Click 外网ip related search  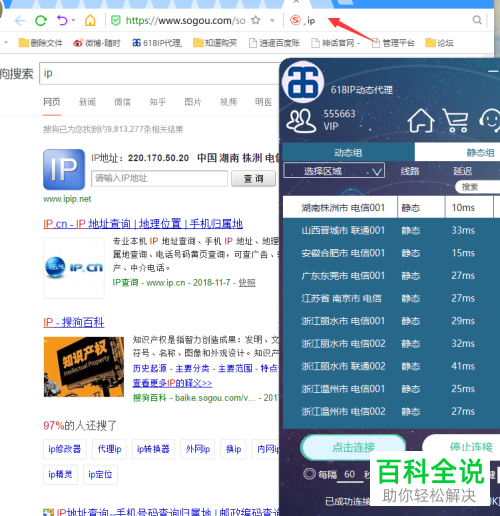[x=198, y=449]
